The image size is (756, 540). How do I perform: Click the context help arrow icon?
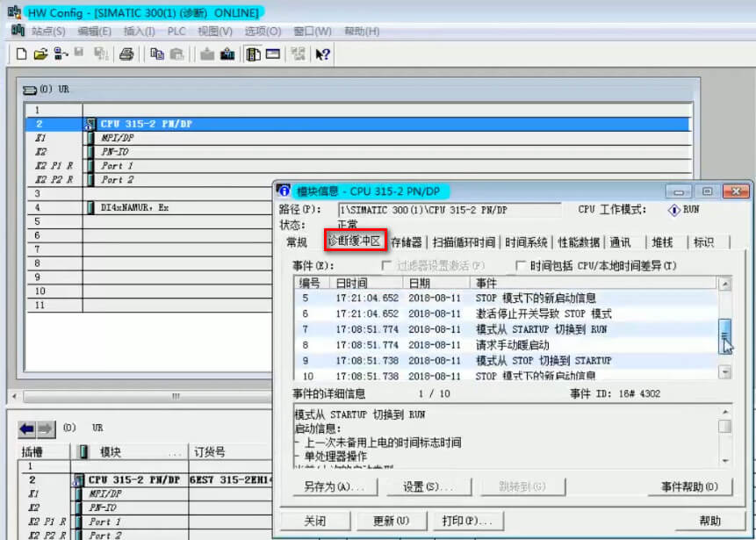click(322, 54)
